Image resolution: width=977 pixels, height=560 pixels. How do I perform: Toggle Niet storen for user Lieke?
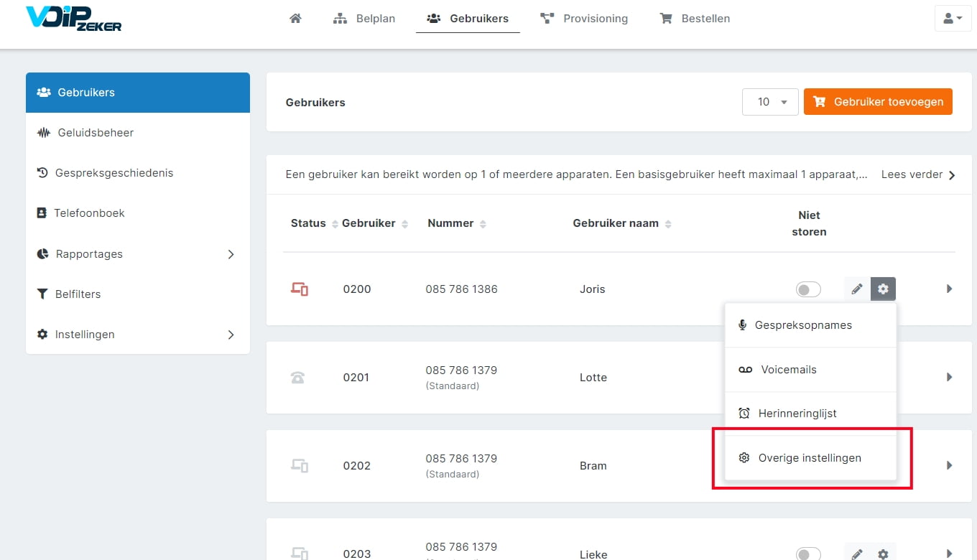pos(808,554)
